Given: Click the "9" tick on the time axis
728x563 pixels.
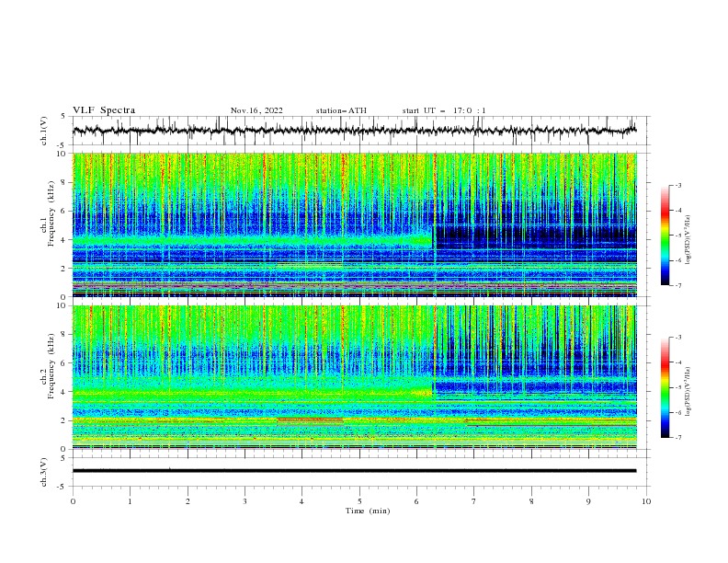Looking at the screenshot, I should [588, 501].
